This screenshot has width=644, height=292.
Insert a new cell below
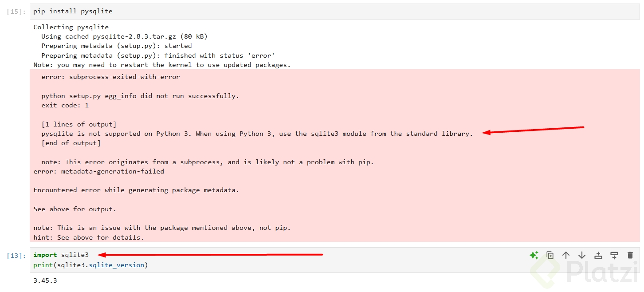click(x=614, y=255)
